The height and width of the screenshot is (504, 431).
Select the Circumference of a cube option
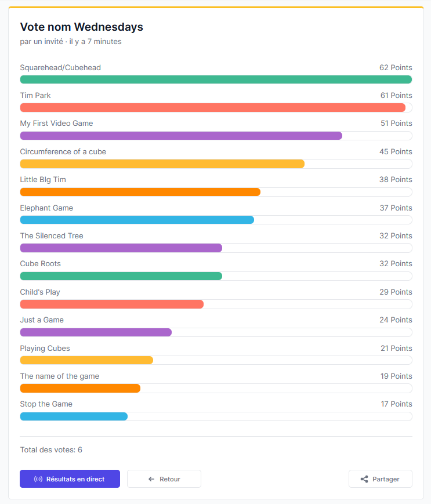pyautogui.click(x=63, y=151)
